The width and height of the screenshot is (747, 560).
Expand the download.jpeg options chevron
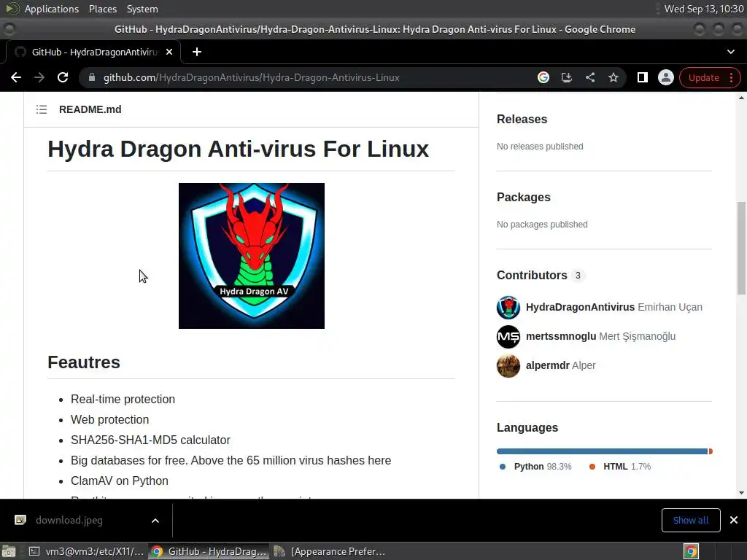155,521
